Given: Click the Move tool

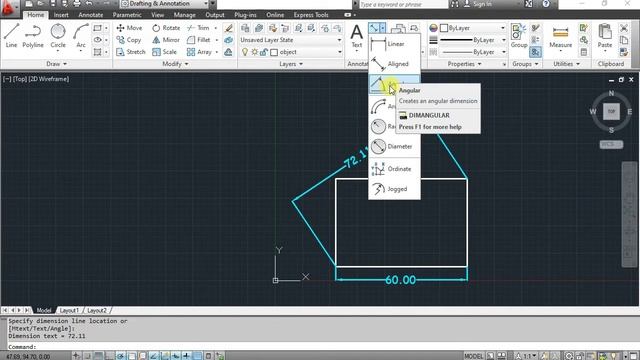Looking at the screenshot, I should [129, 28].
